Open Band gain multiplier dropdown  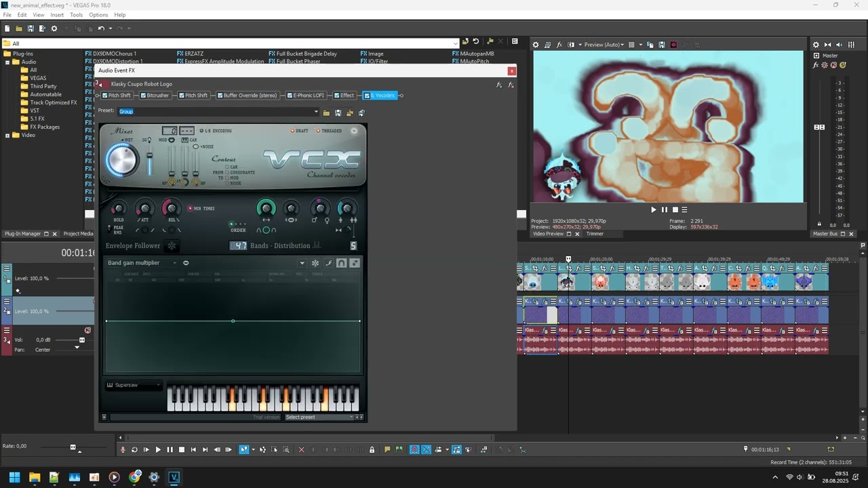point(141,263)
